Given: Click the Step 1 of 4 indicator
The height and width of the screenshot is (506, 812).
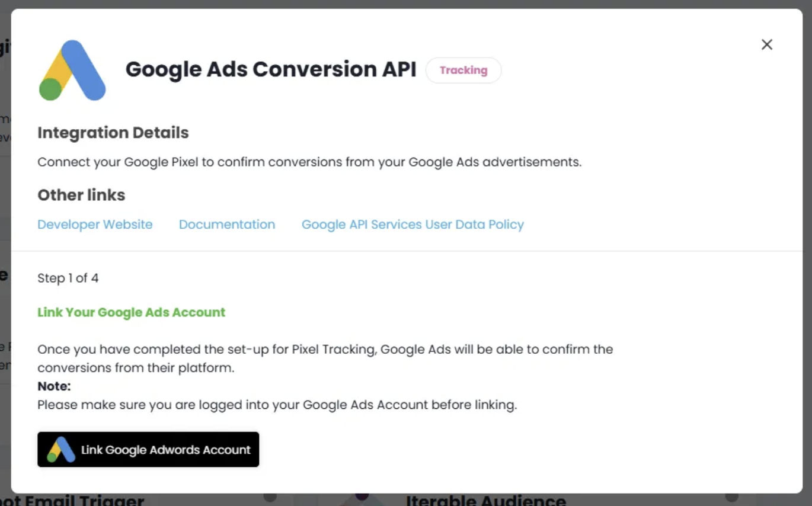Looking at the screenshot, I should tap(68, 278).
